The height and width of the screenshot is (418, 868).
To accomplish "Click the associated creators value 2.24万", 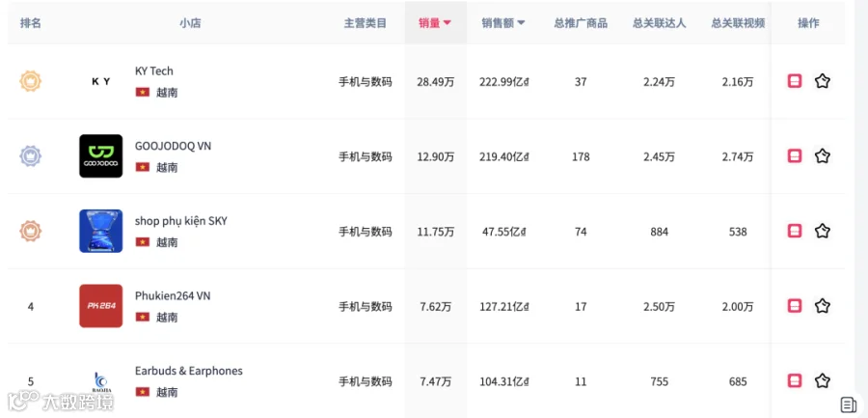I will click(x=660, y=82).
